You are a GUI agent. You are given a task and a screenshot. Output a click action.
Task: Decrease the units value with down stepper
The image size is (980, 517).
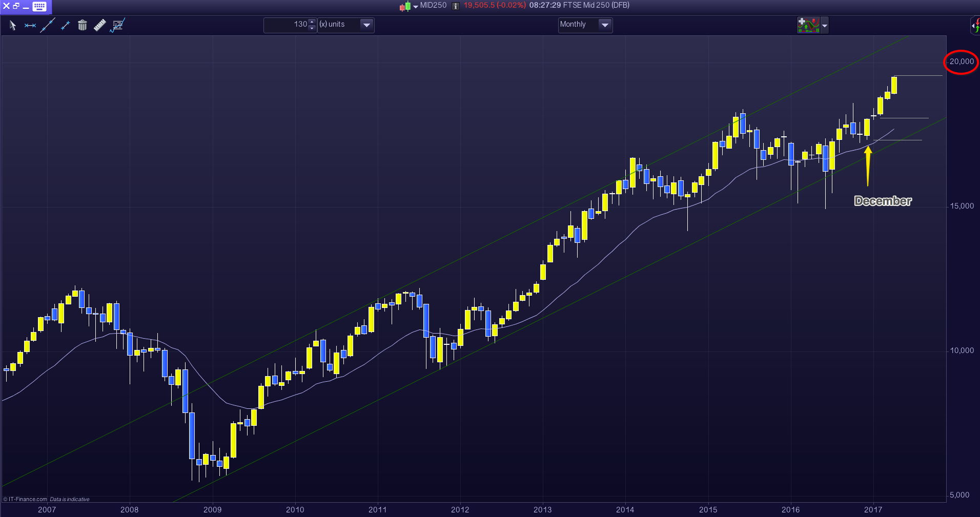click(x=312, y=28)
